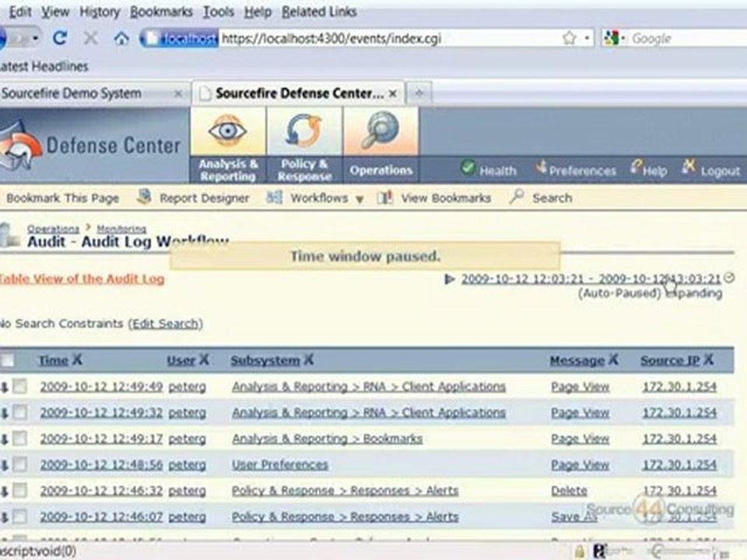
Task: Open the Tools menu
Action: pos(218,12)
